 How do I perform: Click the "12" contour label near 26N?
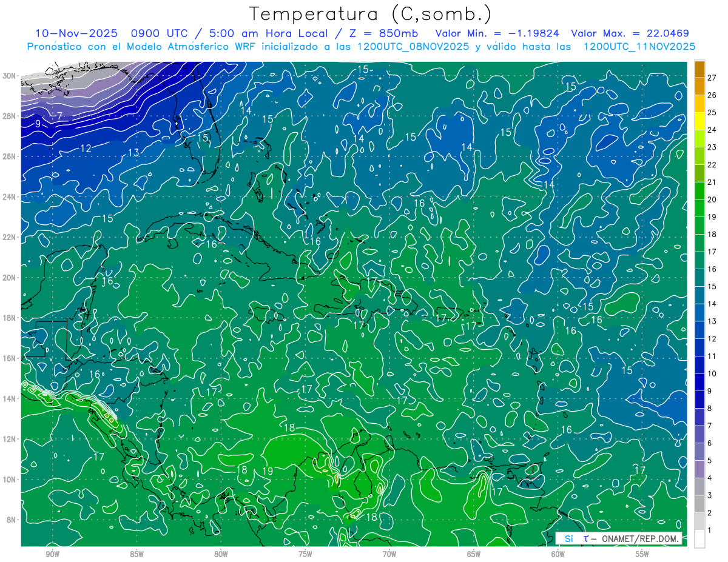(86, 149)
